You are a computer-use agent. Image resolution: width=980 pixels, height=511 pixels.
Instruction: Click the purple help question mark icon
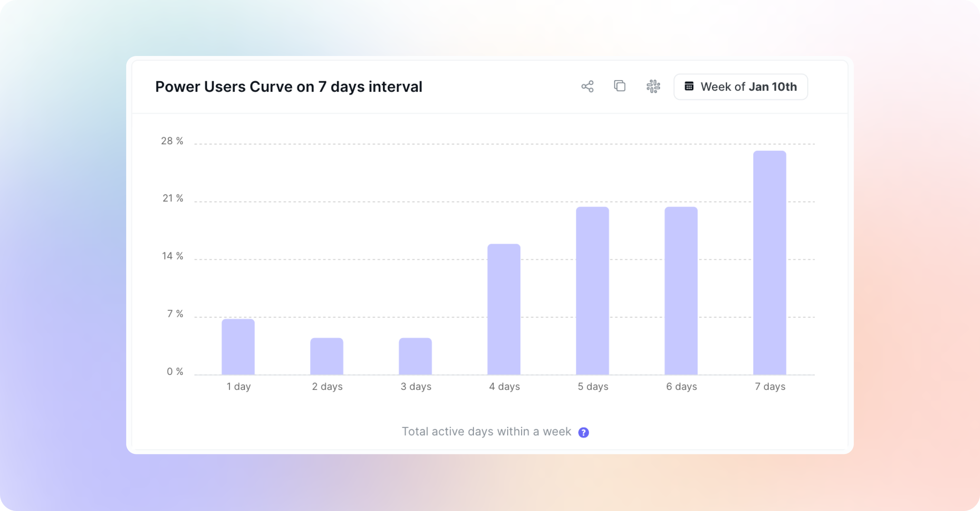coord(583,432)
